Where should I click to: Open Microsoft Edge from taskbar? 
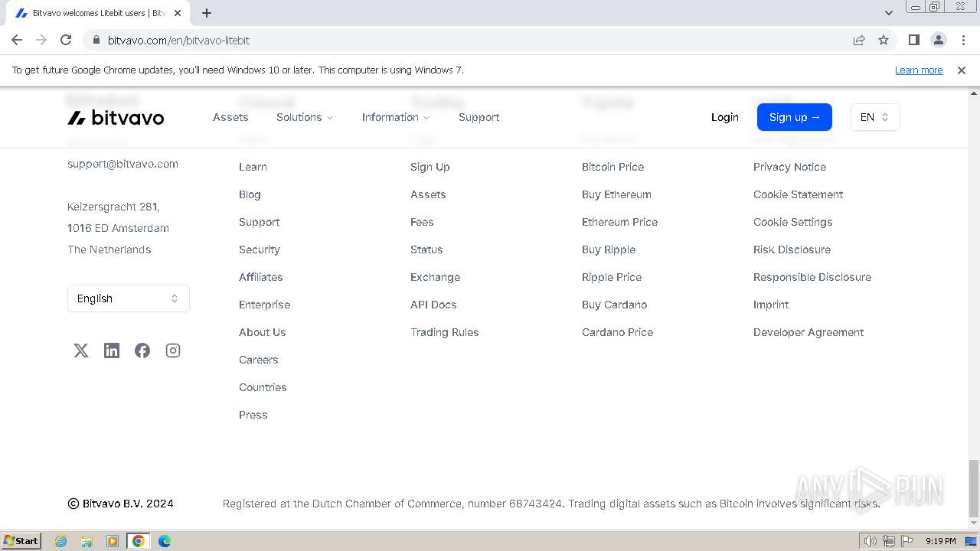(165, 541)
